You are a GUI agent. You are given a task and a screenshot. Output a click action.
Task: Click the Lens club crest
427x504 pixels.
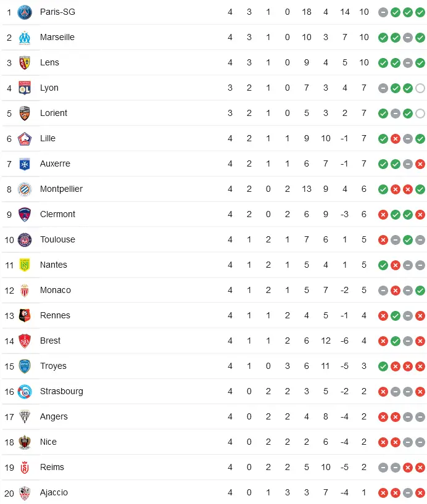tap(25, 62)
